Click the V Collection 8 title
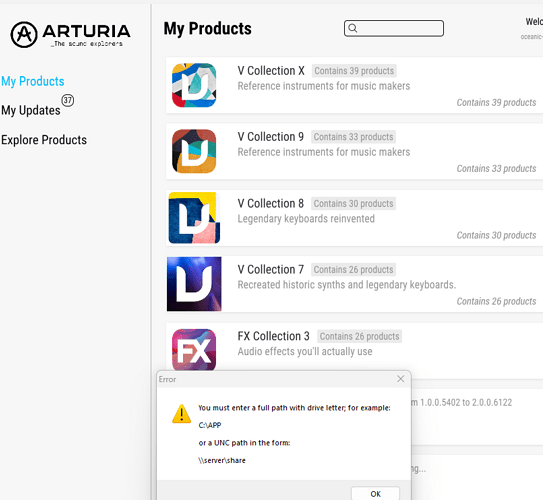The height and width of the screenshot is (500, 543). (x=270, y=203)
